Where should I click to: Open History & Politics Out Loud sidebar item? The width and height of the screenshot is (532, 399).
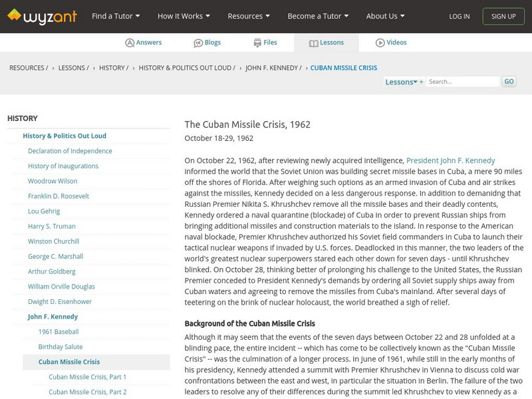(65, 136)
